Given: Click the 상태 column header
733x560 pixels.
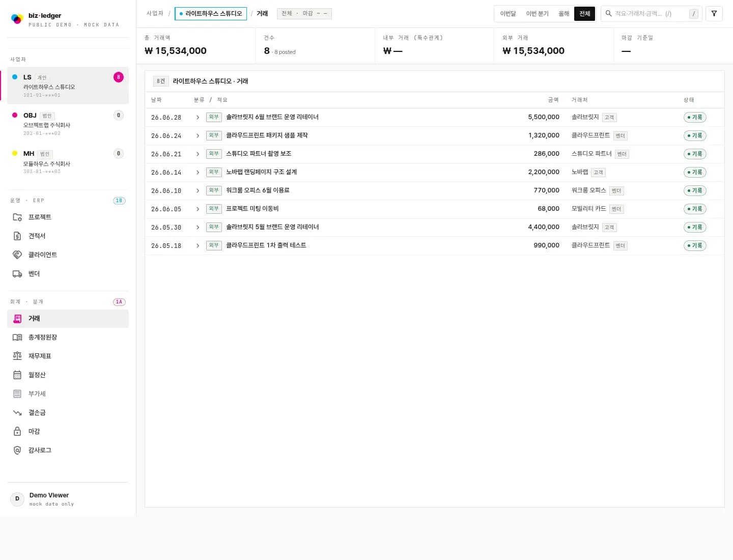Looking at the screenshot, I should click(x=689, y=100).
